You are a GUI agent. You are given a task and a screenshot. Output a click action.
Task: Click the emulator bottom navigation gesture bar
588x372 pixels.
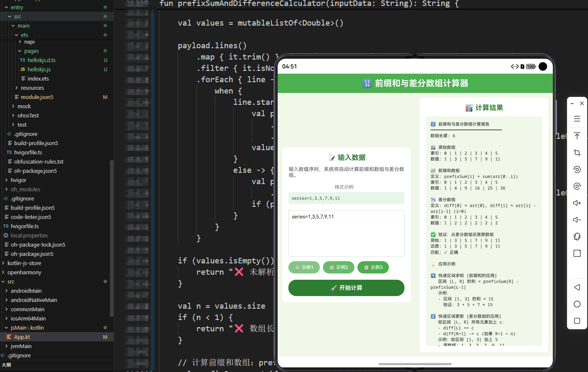click(415, 364)
